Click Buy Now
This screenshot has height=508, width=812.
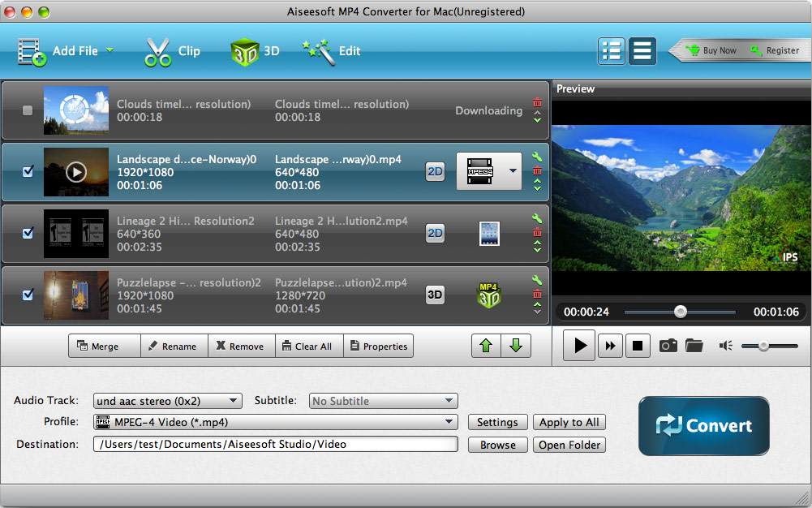point(711,50)
